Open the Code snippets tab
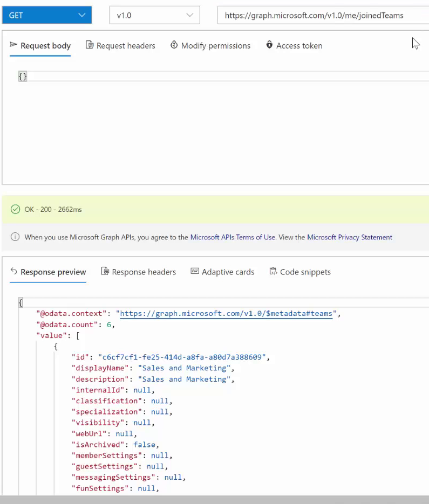This screenshot has width=429, height=504. (300, 272)
